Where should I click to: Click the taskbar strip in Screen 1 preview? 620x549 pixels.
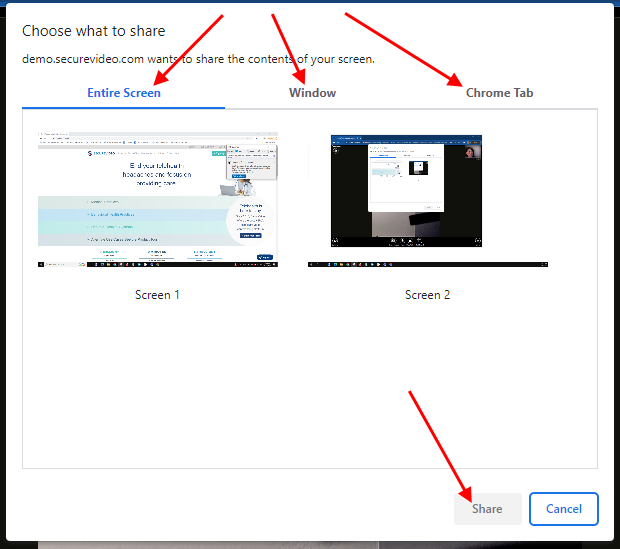pyautogui.click(x=158, y=264)
